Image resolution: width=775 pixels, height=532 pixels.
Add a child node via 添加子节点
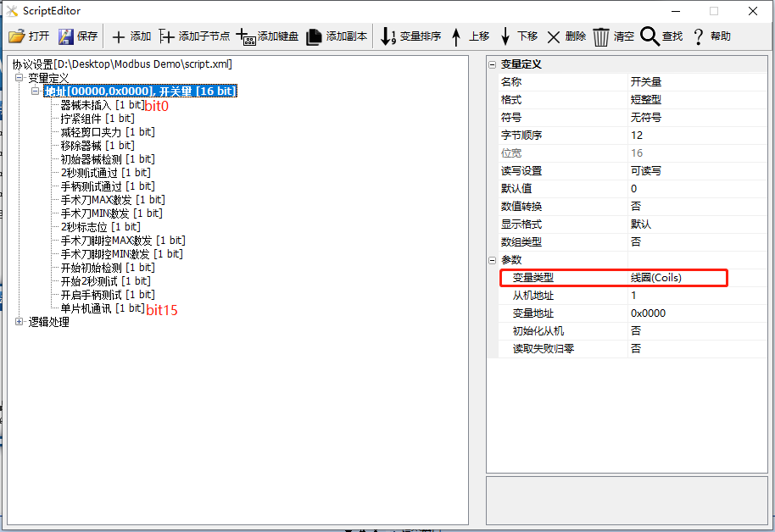[x=166, y=36]
